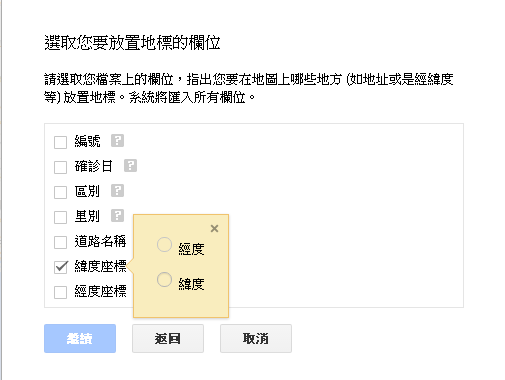This screenshot has width=505, height=380.
Task: Uncheck the 緯度座標 checkbox
Action: click(60, 267)
